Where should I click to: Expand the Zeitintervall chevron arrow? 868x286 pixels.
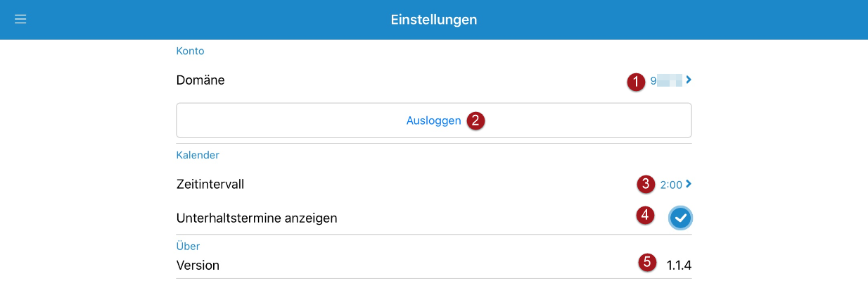(x=689, y=184)
